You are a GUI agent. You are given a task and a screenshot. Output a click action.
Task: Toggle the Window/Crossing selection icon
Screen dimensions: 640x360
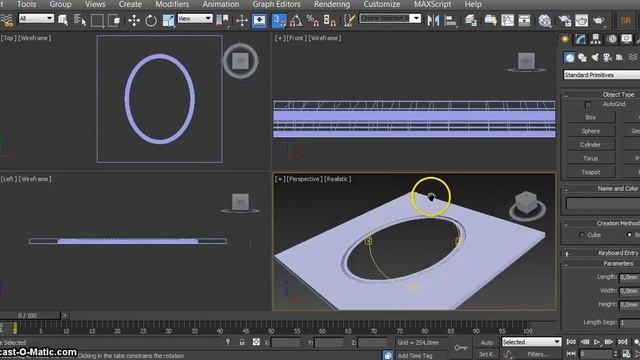114,20
